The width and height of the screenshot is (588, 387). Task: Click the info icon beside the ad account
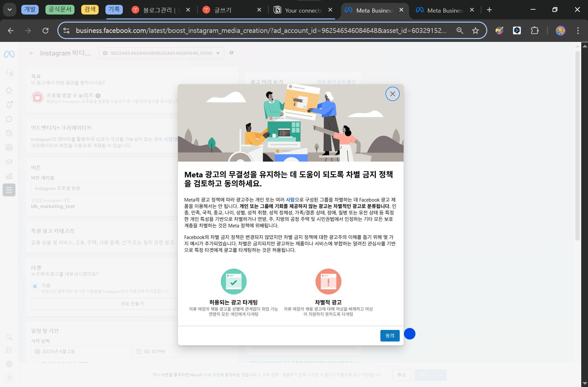tap(231, 53)
